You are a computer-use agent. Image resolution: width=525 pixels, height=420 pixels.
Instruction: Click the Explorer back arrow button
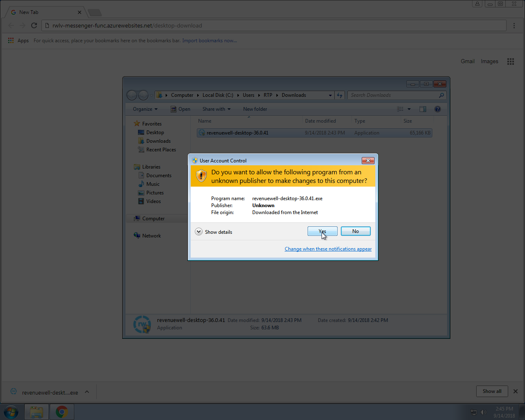pyautogui.click(x=132, y=95)
